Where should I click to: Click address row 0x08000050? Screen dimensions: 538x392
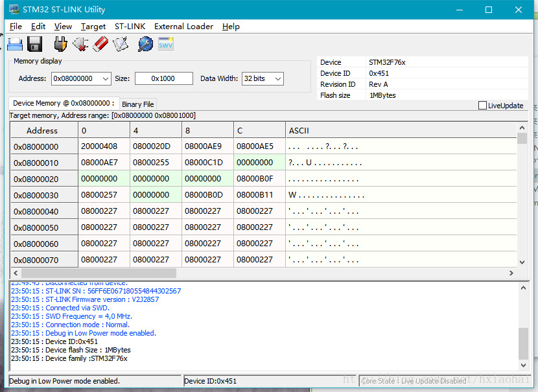coord(44,227)
